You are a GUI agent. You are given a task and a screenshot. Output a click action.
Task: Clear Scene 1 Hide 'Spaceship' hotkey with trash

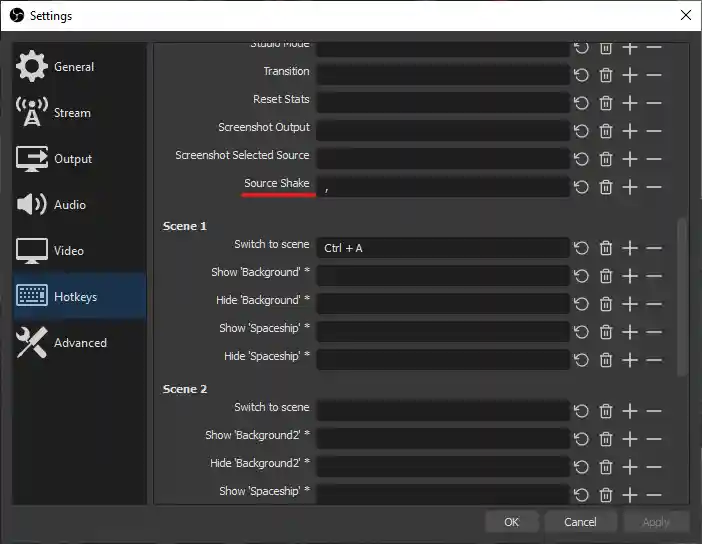tap(606, 360)
